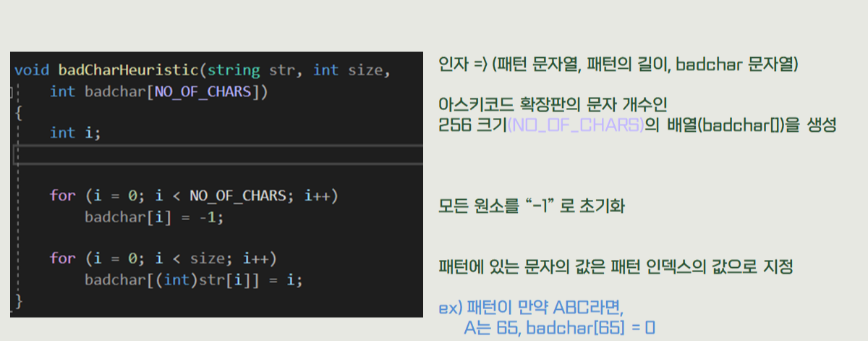Viewport: 868px width, 341px height.
Task: Click the 'int i;' declaration line
Action: 75,133
